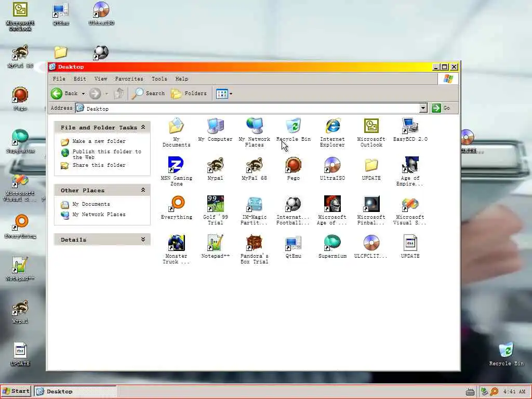This screenshot has height=399, width=532.
Task: Open Tools menu
Action: 159,79
